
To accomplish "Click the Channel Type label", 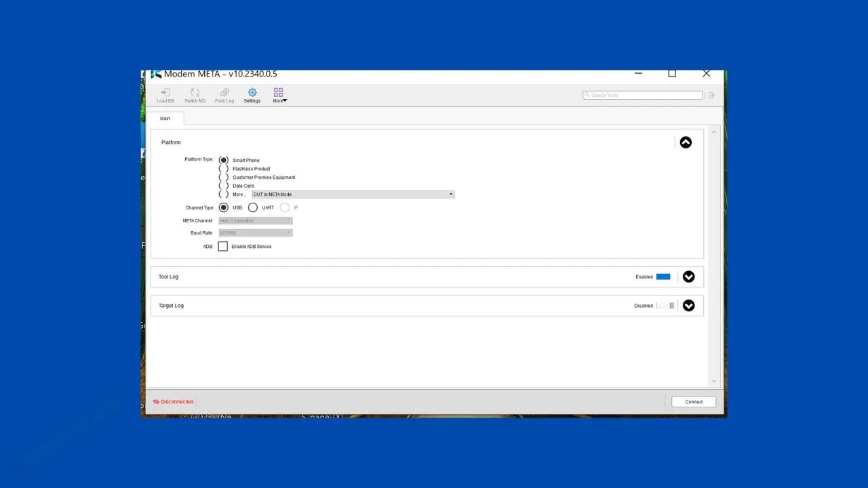I will (199, 207).
